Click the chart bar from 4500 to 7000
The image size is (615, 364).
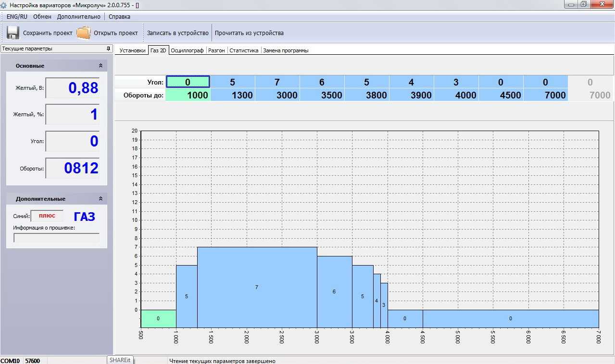click(511, 318)
